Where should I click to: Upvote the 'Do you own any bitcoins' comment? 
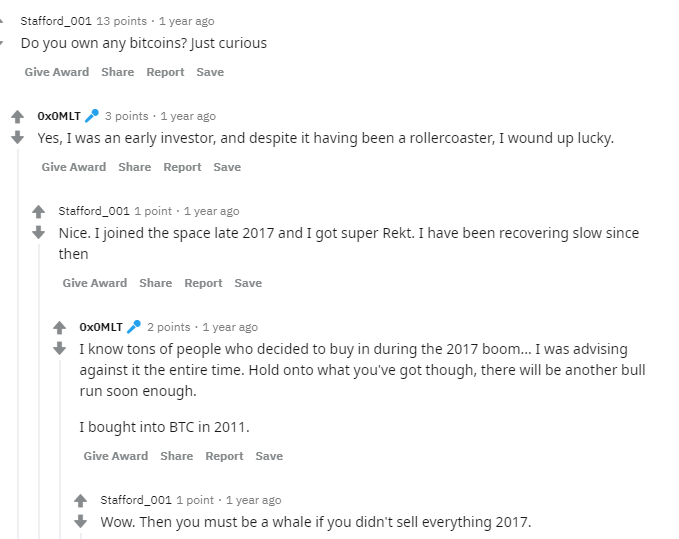point(2,21)
